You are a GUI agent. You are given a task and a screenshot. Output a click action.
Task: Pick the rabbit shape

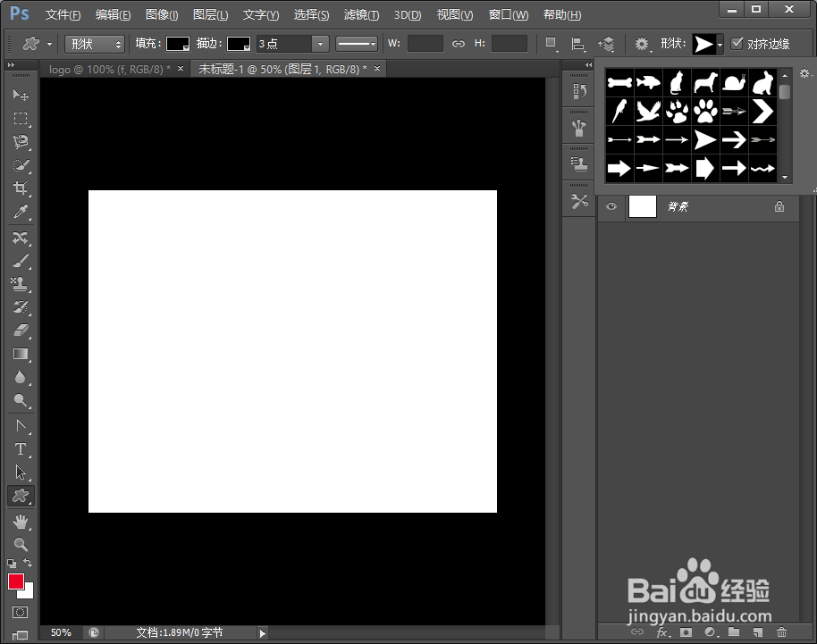pyautogui.click(x=762, y=82)
